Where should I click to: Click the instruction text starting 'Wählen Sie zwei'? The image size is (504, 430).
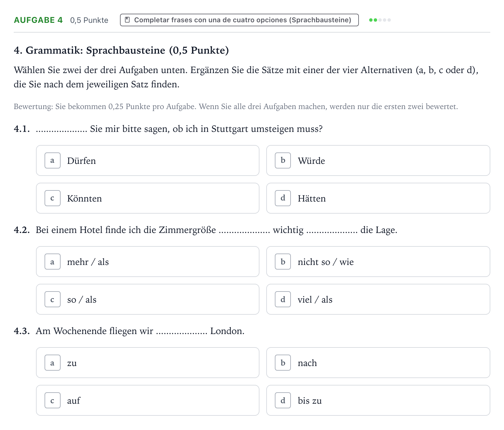coord(246,77)
